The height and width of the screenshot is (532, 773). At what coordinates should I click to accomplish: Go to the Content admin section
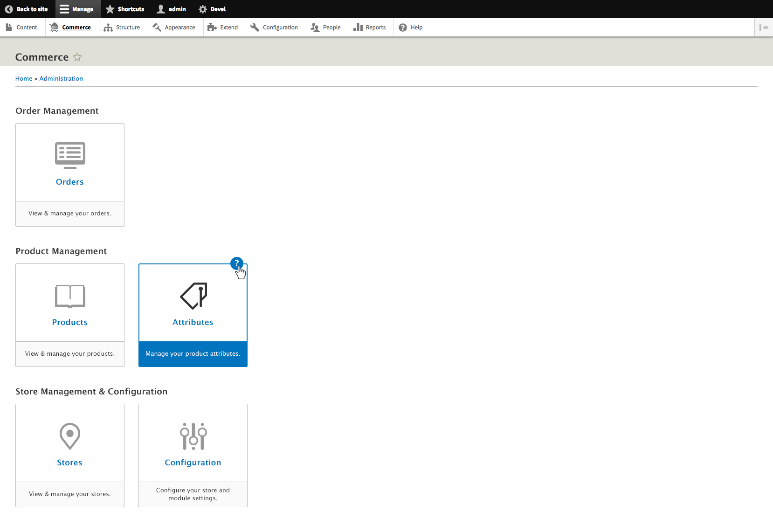[21, 28]
